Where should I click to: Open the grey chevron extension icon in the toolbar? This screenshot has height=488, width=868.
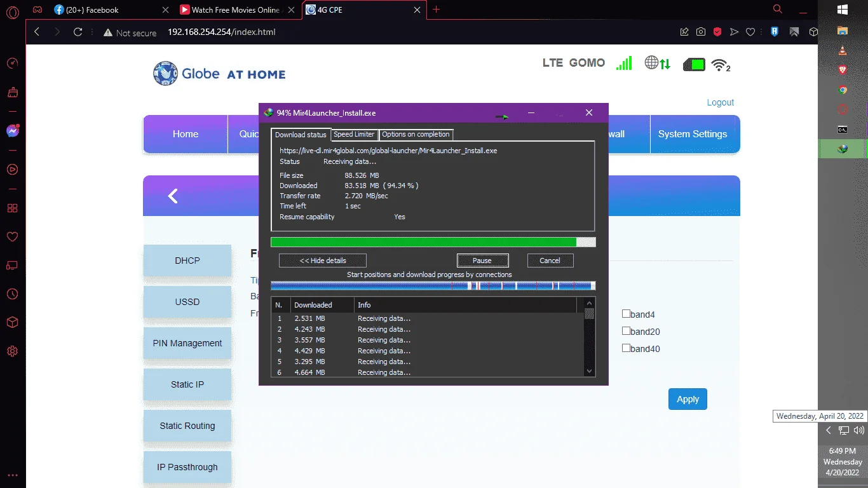tap(794, 32)
